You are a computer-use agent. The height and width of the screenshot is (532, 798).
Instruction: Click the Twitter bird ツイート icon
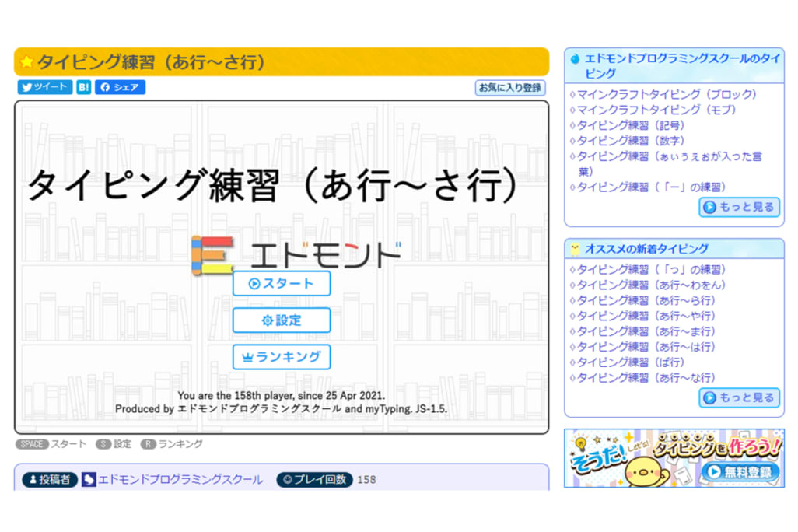pos(28,87)
